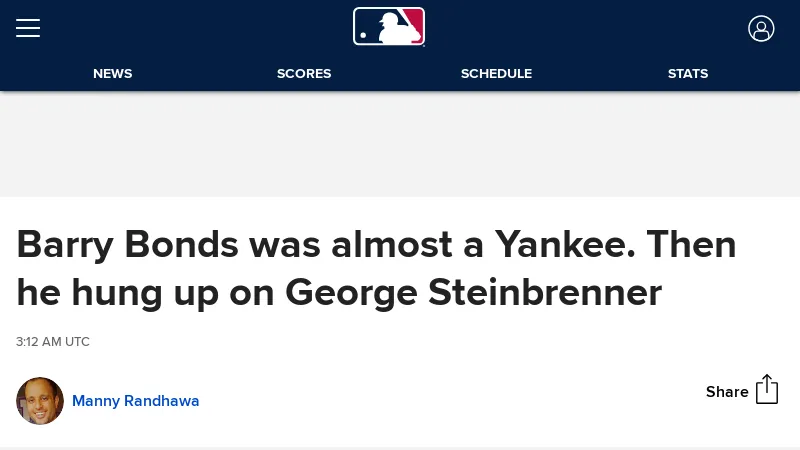Click the share arrow icon
Screen dimensions: 800x450
point(767,390)
